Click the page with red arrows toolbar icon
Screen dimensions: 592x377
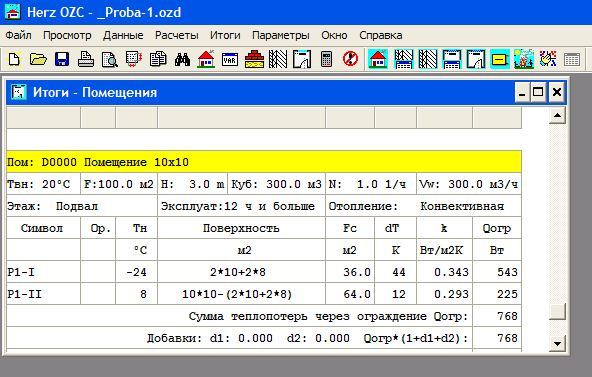(134, 59)
